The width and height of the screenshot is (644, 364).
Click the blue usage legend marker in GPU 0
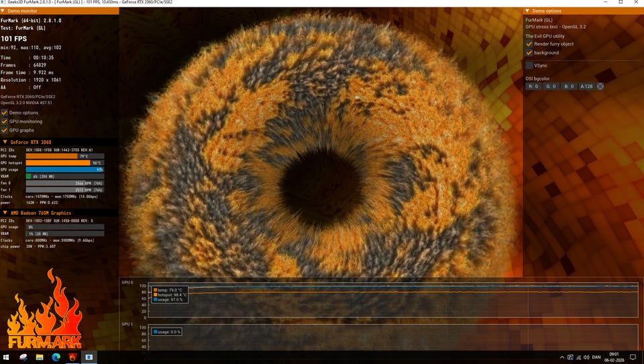(155, 300)
